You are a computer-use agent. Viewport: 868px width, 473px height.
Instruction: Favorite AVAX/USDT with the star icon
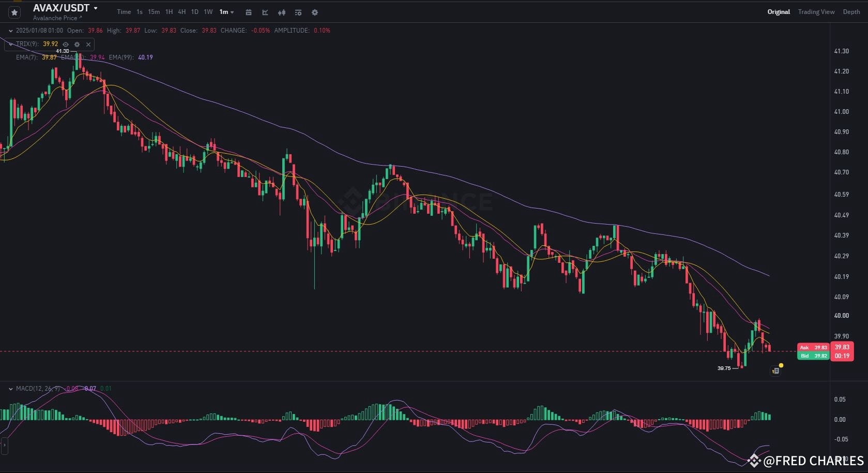point(14,11)
